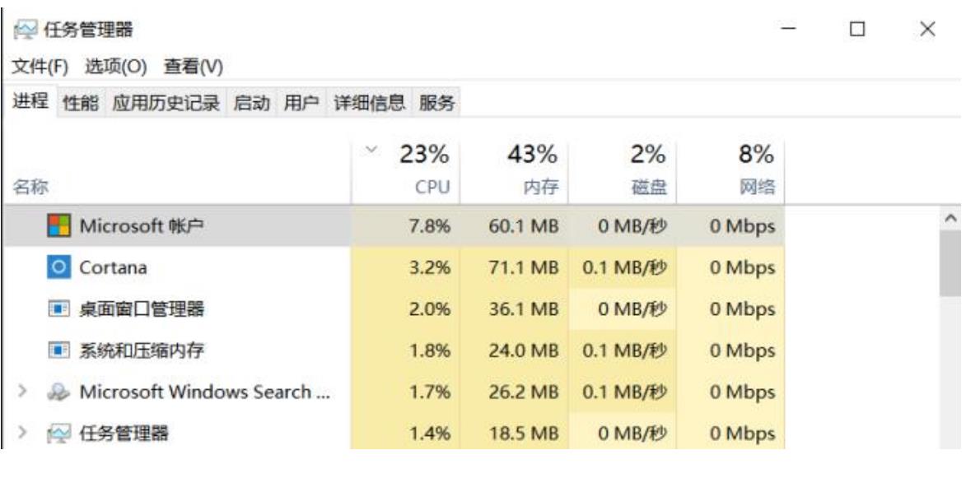Open the 文件(F) menu
The height and width of the screenshot is (478, 980).
[x=40, y=66]
